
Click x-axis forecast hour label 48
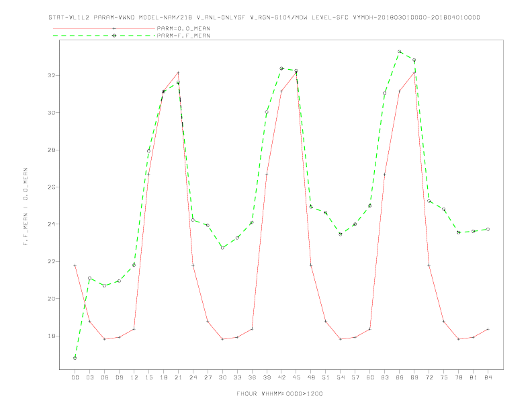[x=311, y=377]
